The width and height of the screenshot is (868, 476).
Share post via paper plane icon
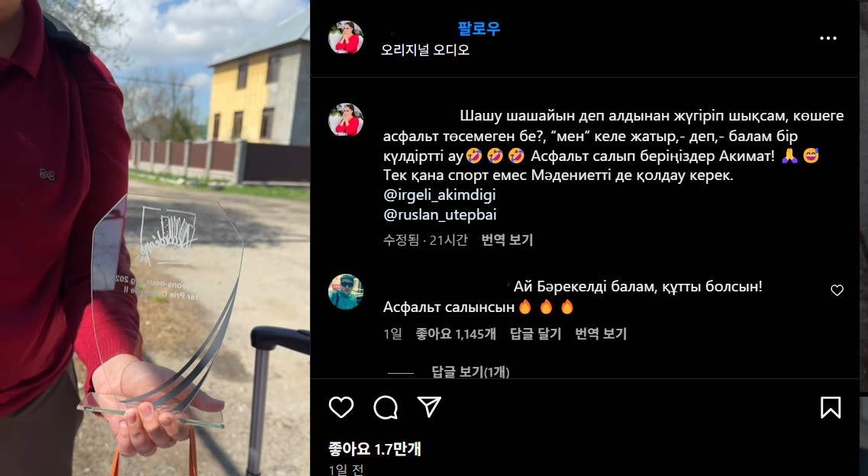(430, 407)
